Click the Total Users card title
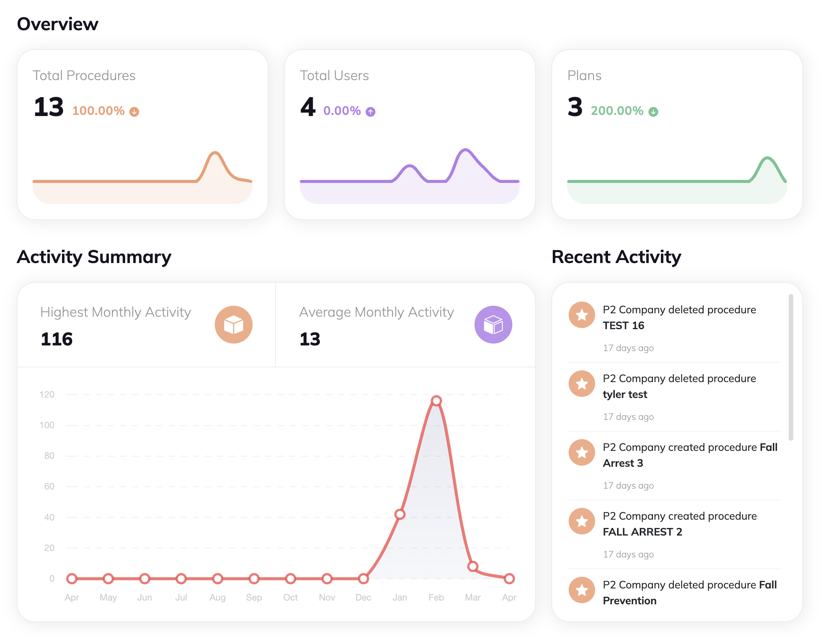Image resolution: width=825 pixels, height=644 pixels. click(x=334, y=76)
